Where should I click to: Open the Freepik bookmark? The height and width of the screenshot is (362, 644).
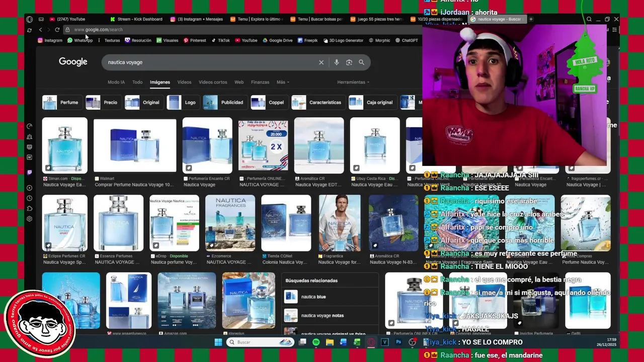click(307, 40)
